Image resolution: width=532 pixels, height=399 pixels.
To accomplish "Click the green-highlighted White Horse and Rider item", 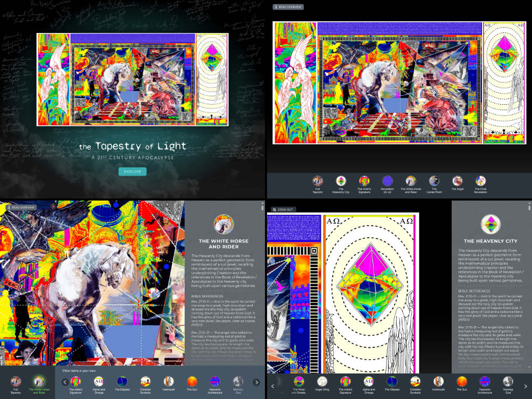I will [x=39, y=381].
